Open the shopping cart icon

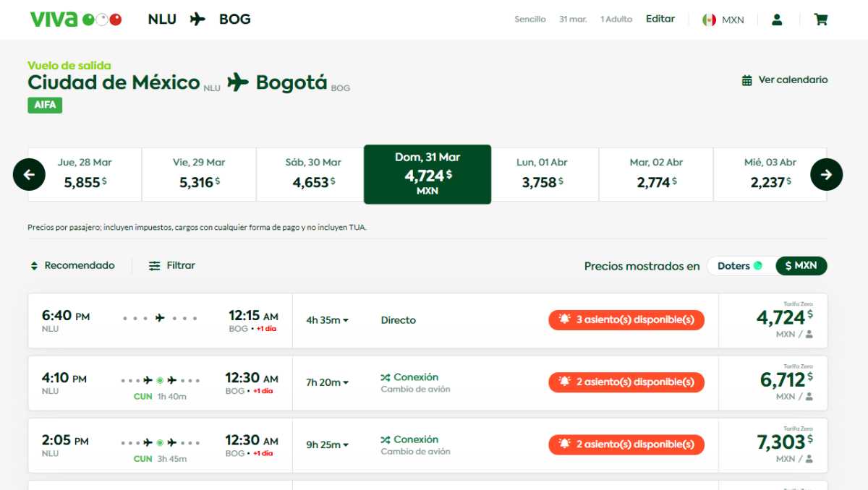821,20
